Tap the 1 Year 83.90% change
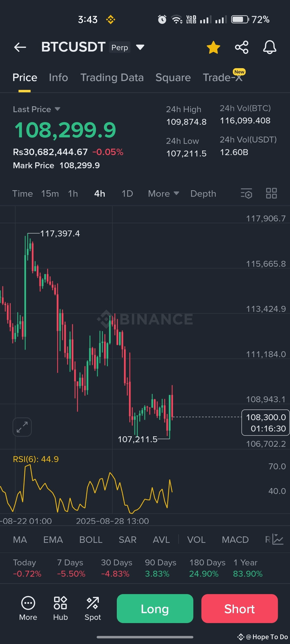The image size is (290, 644). tap(248, 568)
